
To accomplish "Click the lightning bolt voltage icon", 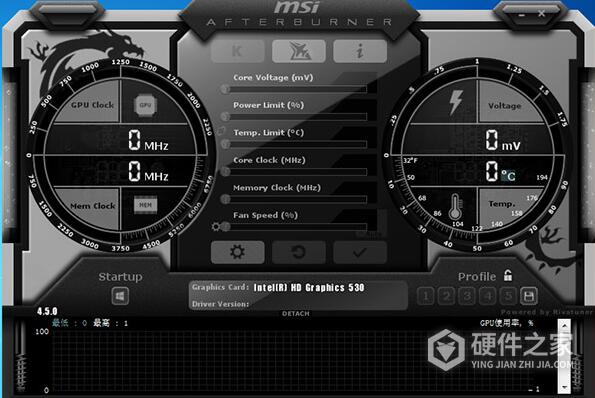I will 455,102.
